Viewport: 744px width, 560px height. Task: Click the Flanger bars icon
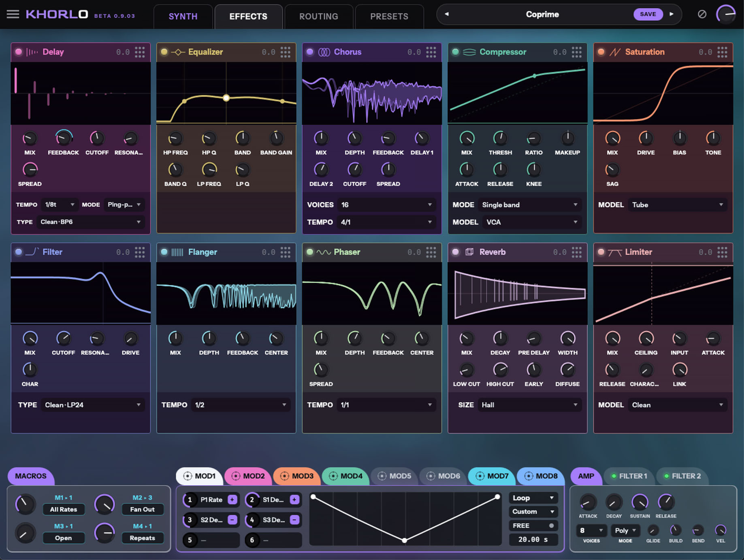(177, 252)
